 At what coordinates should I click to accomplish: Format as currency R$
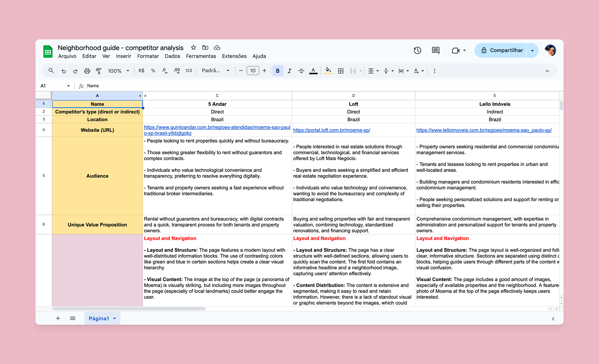coord(141,71)
